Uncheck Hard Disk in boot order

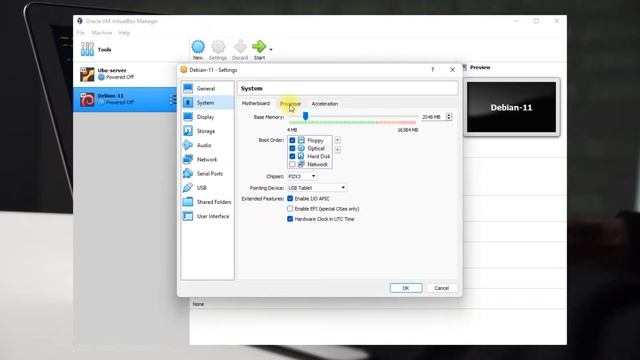pos(292,156)
